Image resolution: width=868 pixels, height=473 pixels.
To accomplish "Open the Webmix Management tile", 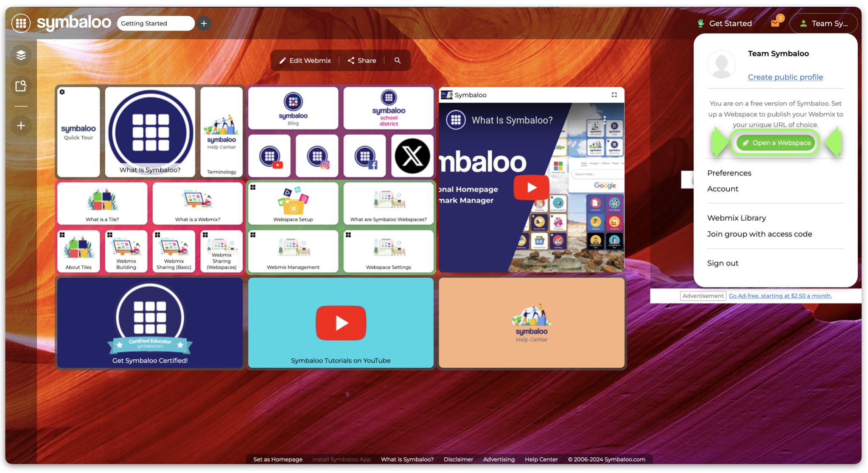I will tap(293, 251).
